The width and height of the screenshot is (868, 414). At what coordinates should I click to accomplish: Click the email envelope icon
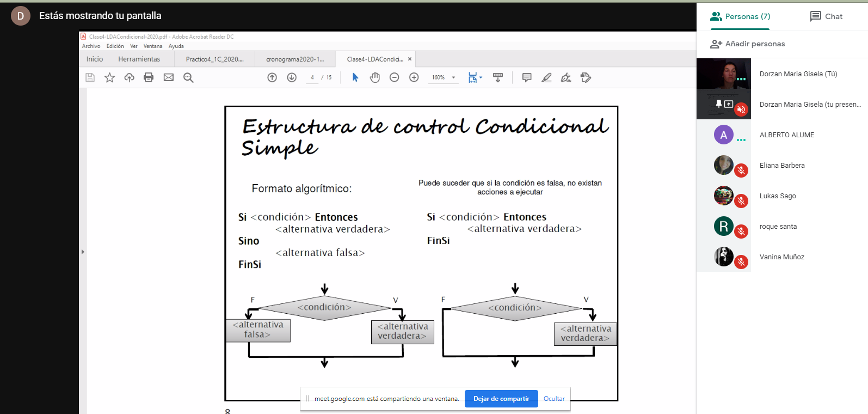click(x=169, y=77)
